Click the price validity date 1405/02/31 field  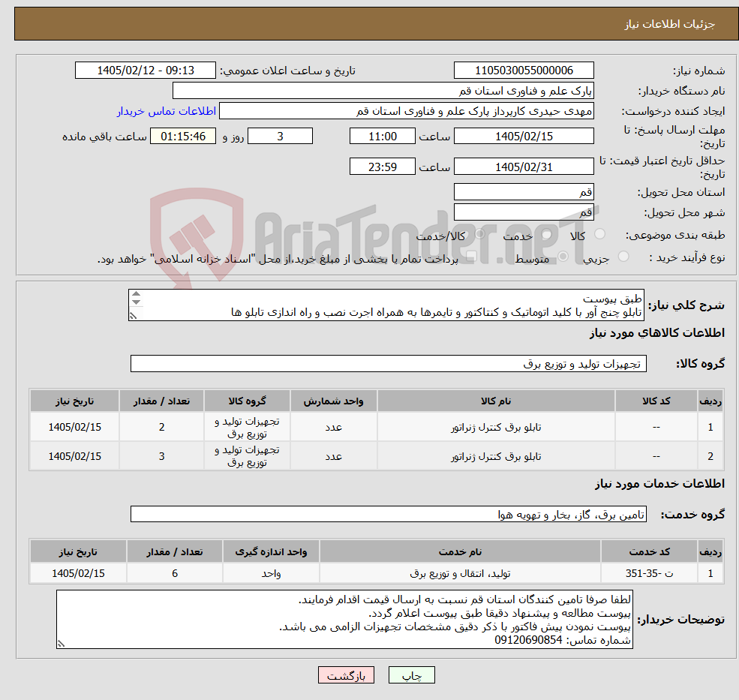click(x=524, y=167)
